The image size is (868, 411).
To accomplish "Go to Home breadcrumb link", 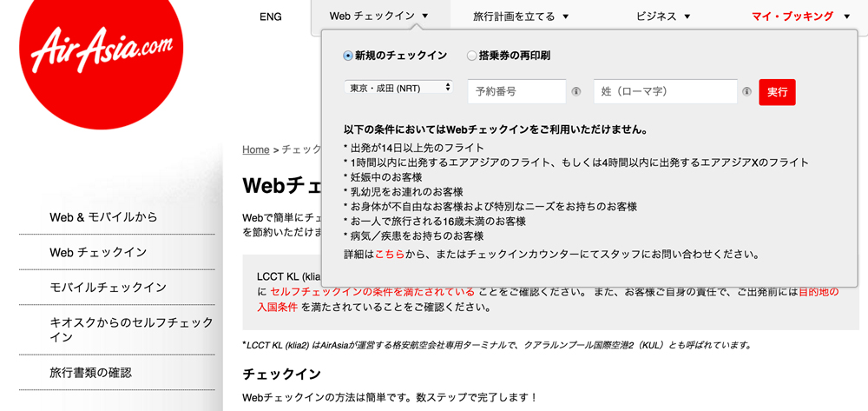I will click(x=256, y=149).
